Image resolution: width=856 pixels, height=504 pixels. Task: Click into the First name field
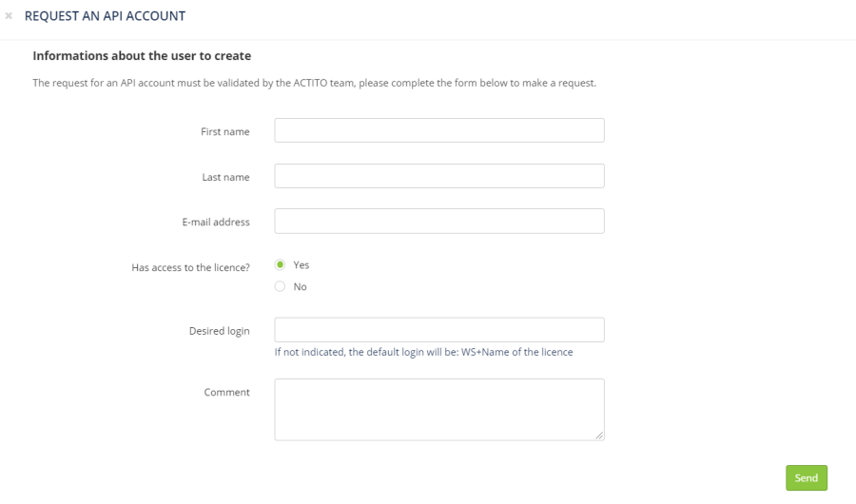438,130
